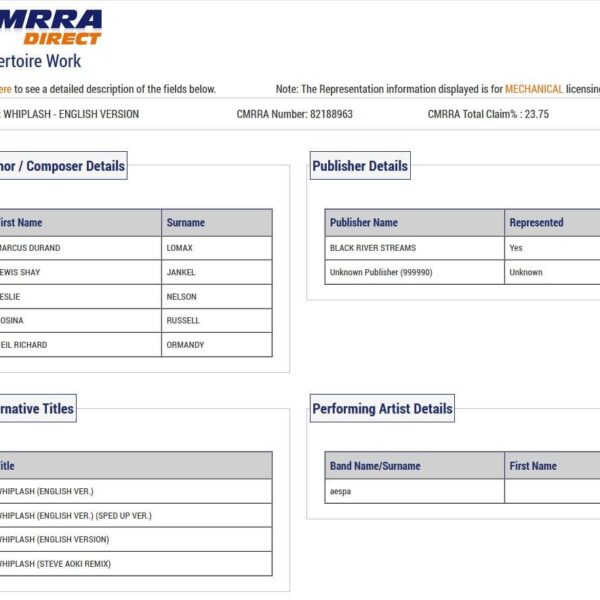Screen dimensions: 600x600
Task: Click the Represented column header
Action: click(x=553, y=223)
